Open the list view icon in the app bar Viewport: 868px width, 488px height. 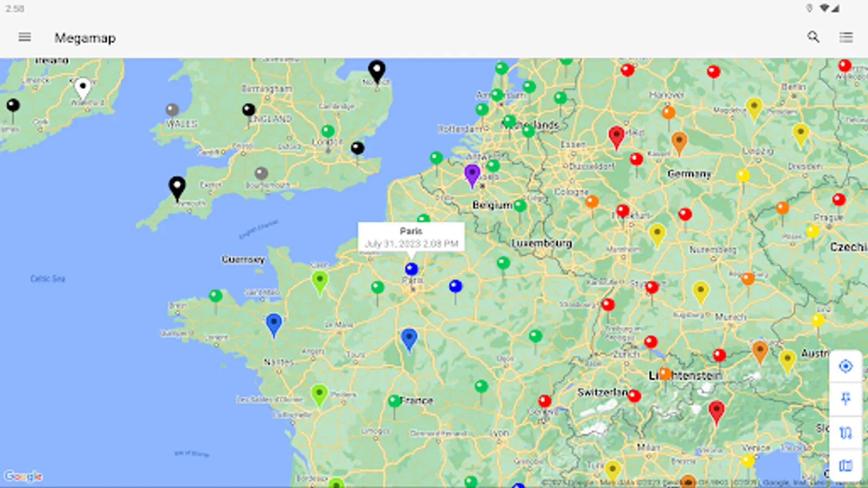[846, 37]
